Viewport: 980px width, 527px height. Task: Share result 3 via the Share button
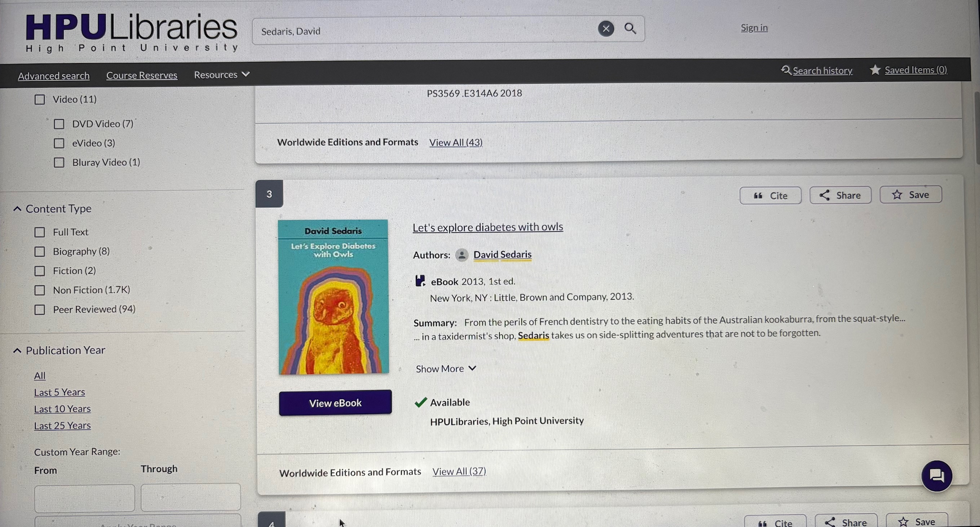(x=840, y=195)
